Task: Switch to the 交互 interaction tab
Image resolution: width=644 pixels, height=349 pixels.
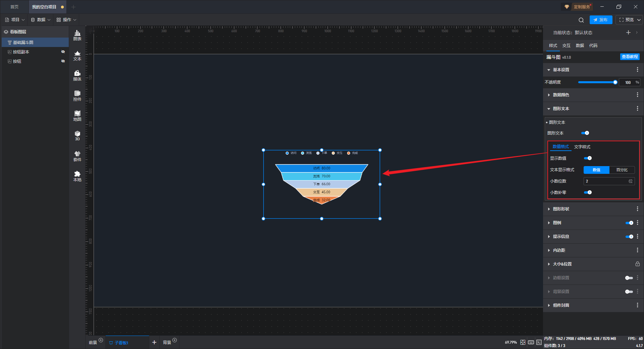Action: click(566, 46)
